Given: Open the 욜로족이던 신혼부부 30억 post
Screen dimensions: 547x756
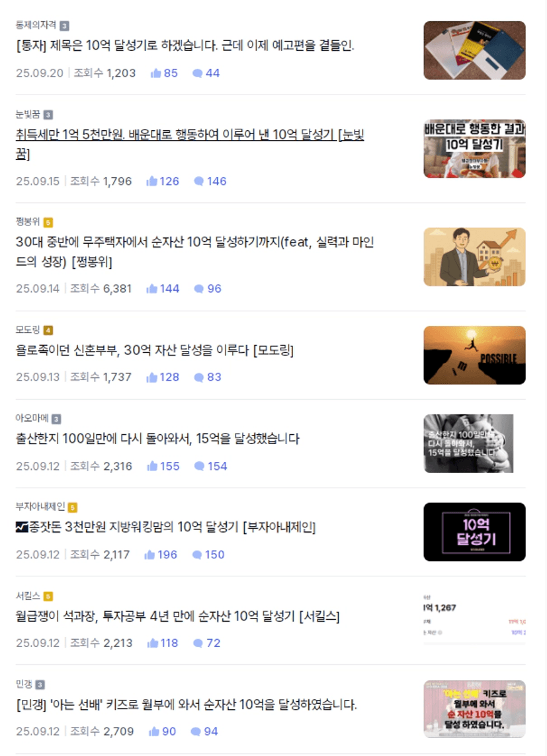Looking at the screenshot, I should [x=154, y=350].
